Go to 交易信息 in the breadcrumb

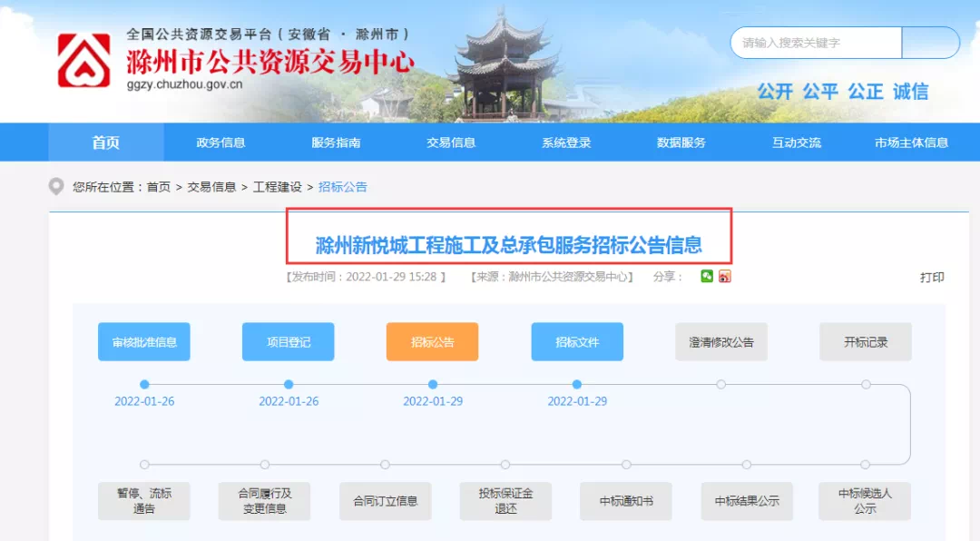click(211, 187)
